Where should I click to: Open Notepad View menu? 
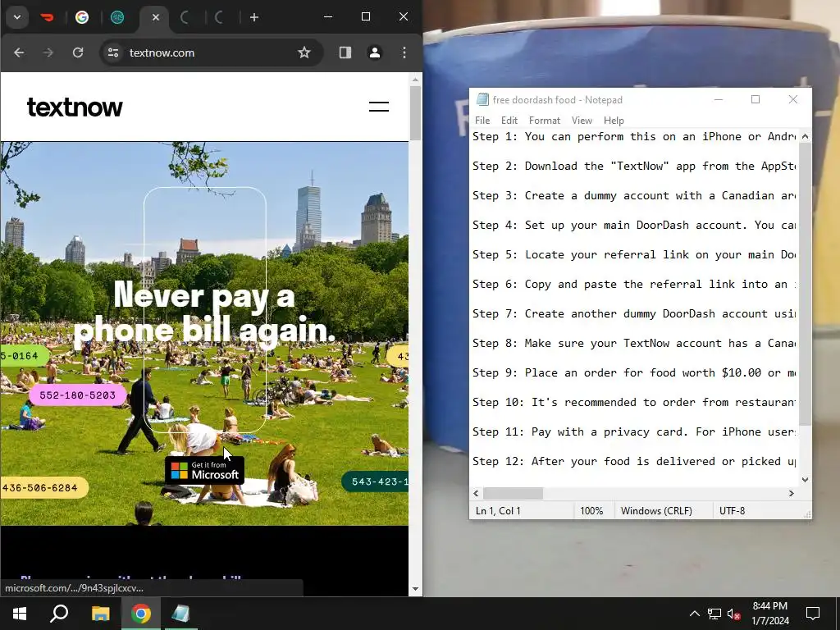pyautogui.click(x=582, y=121)
